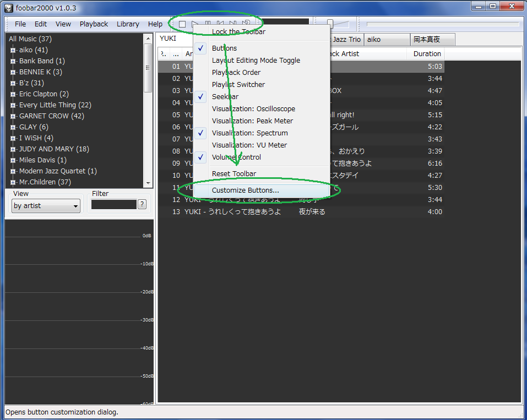Image resolution: width=527 pixels, height=420 pixels.
Task: Select Customize Buttons... menu entry
Action: click(262, 190)
